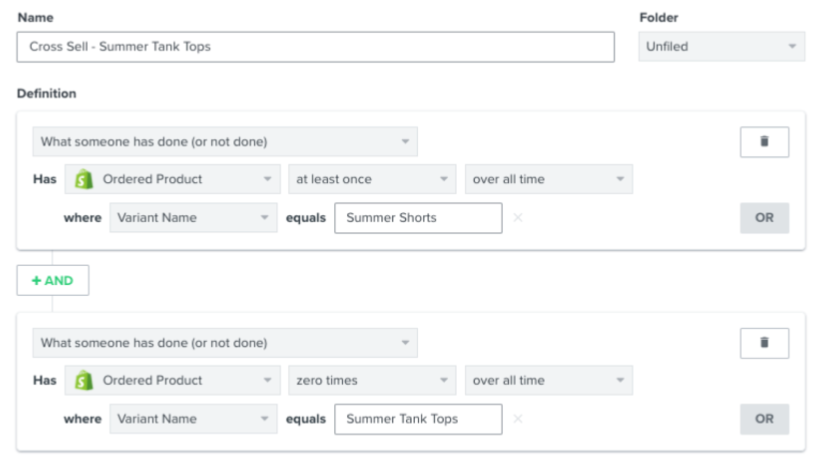Viewport: 819px width, 464px height.
Task: Open second Variant Name property dropdown
Action: coord(193,419)
